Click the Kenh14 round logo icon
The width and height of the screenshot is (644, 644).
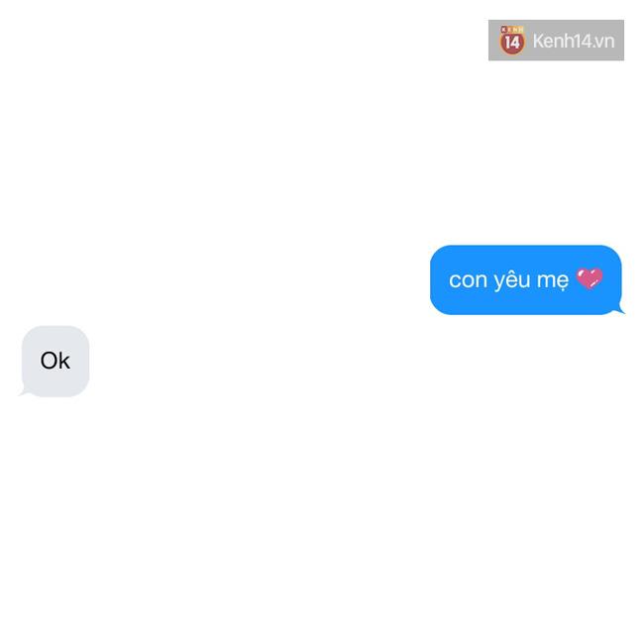(x=512, y=41)
